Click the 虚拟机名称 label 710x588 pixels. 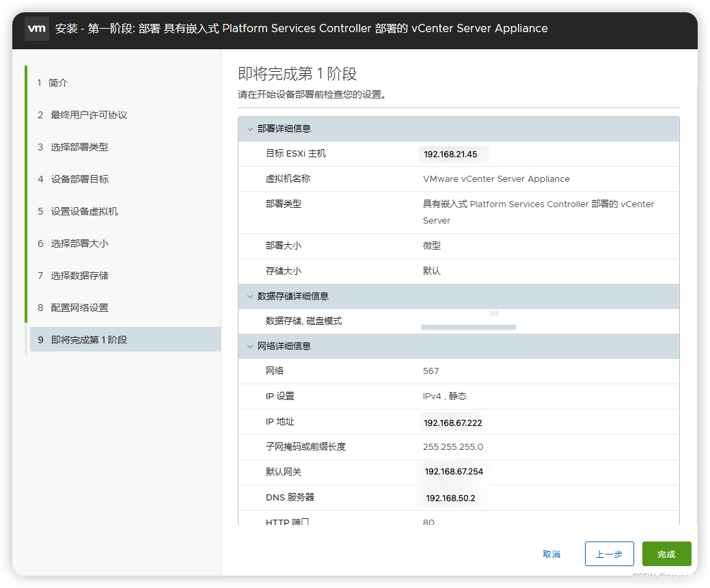288,179
